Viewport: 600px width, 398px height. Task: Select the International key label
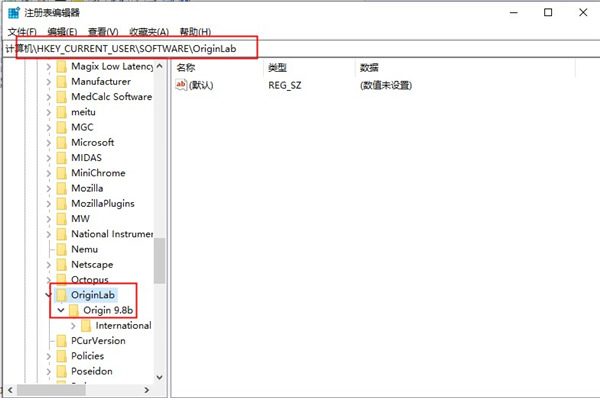[x=123, y=326]
